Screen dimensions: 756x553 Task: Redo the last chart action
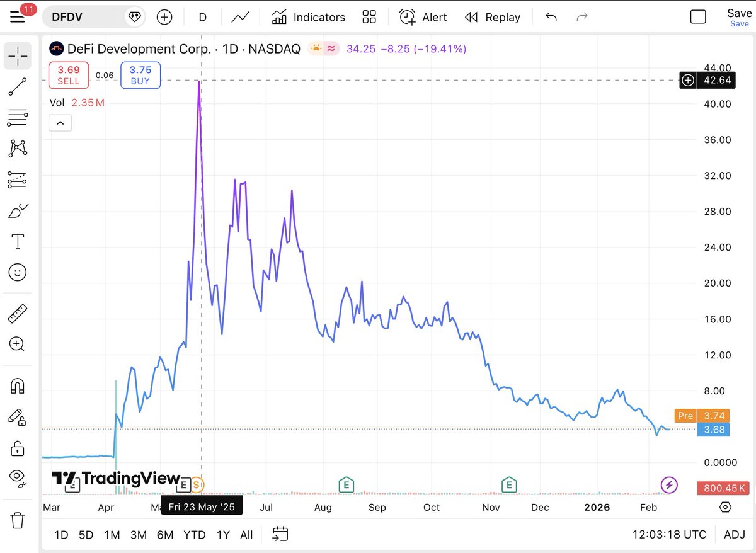[582, 17]
